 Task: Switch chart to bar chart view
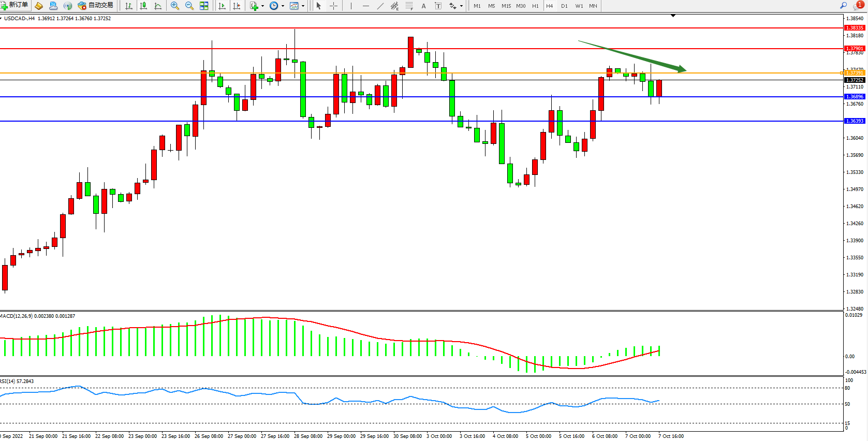129,6
